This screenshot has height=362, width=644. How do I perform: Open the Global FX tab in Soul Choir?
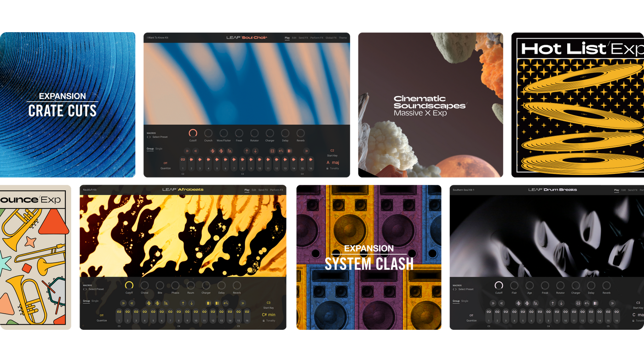pyautogui.click(x=331, y=38)
